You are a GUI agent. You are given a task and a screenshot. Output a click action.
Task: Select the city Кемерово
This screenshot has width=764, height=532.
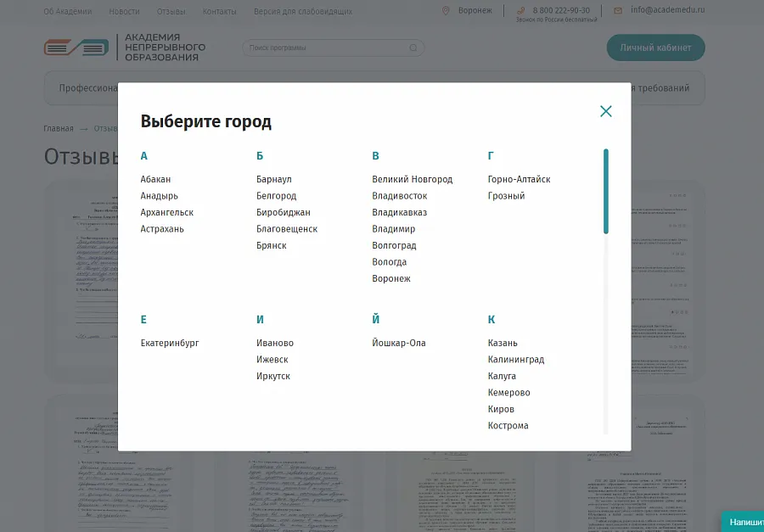508,393
